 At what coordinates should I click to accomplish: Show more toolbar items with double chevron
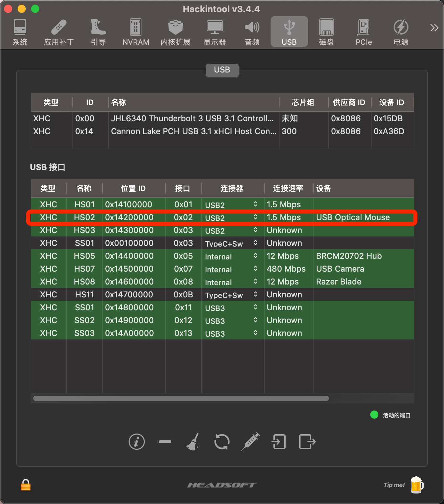click(434, 27)
